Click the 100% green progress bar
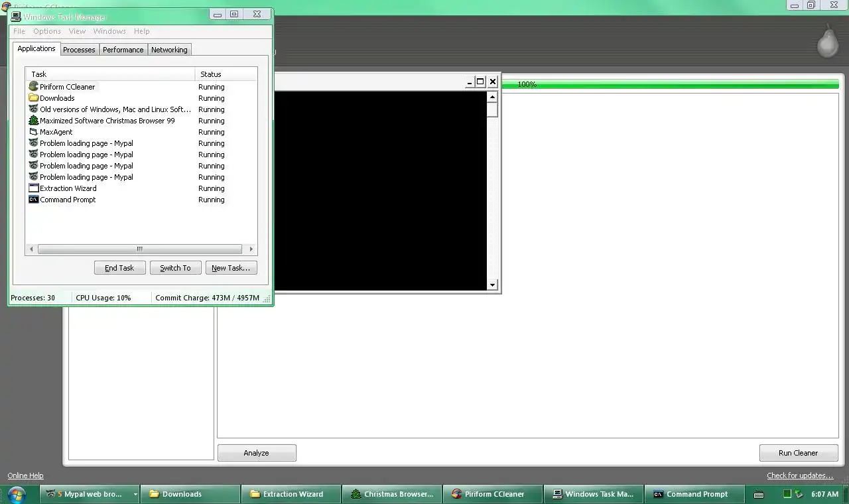Image resolution: width=849 pixels, height=504 pixels. (x=670, y=84)
